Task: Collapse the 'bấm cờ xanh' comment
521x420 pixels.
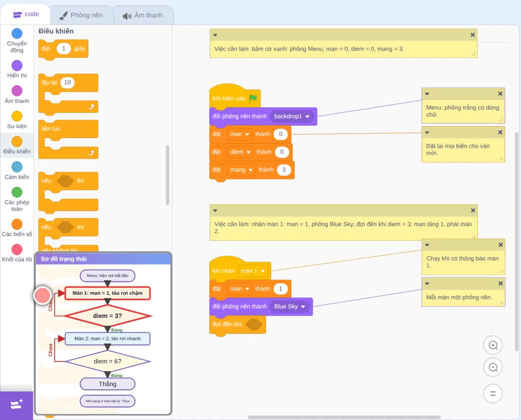Action: point(215,35)
